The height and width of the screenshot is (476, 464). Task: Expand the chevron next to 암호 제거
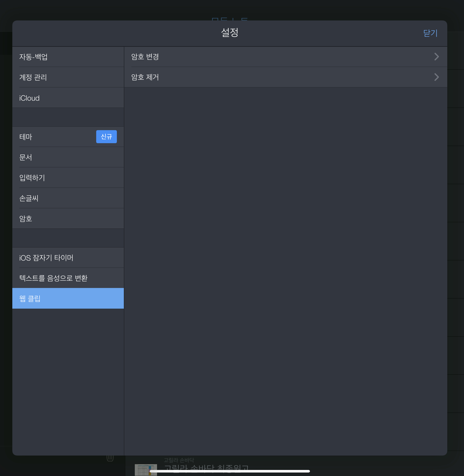click(436, 77)
